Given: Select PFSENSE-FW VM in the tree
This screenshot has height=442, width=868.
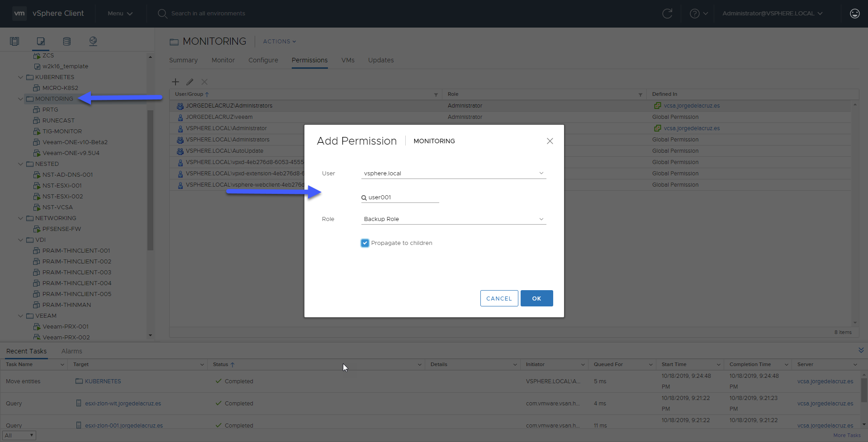Looking at the screenshot, I should pyautogui.click(x=62, y=229).
